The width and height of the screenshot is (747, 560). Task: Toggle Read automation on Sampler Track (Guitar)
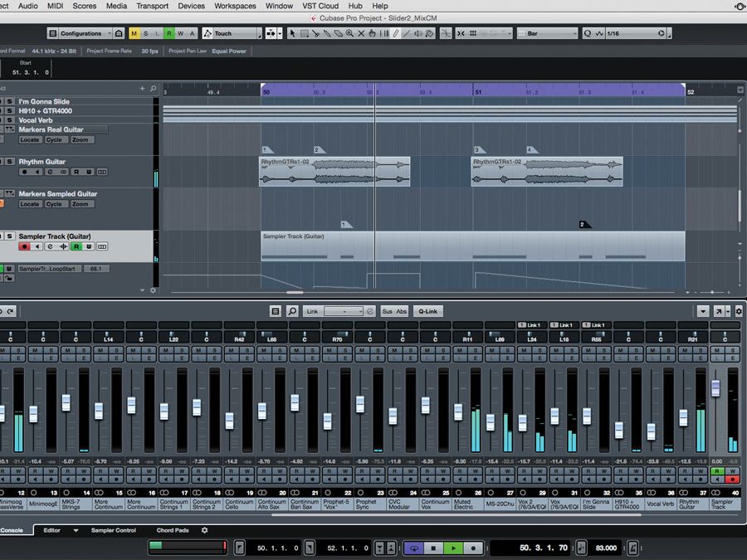click(x=76, y=246)
